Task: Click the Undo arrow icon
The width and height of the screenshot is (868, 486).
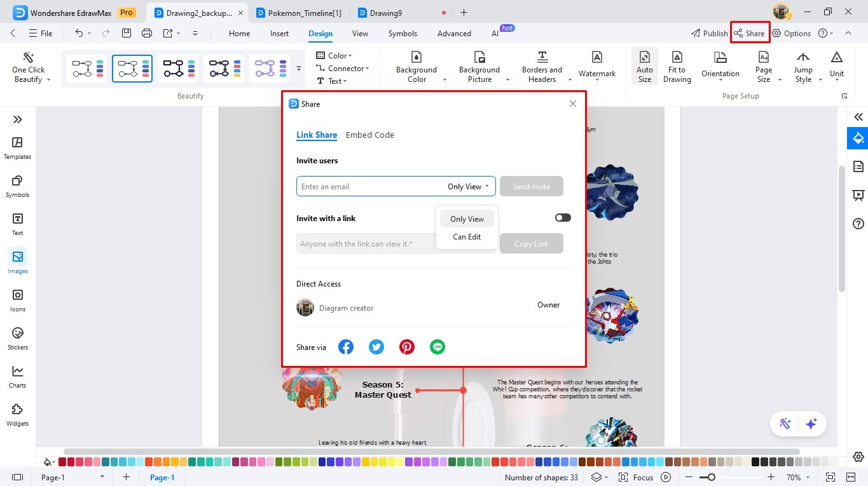Action: pyautogui.click(x=79, y=33)
